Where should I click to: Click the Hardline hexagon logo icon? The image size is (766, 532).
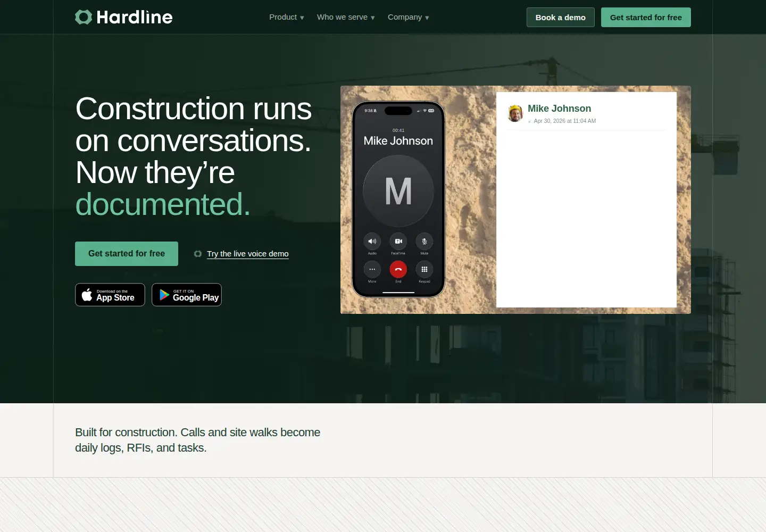84,17
